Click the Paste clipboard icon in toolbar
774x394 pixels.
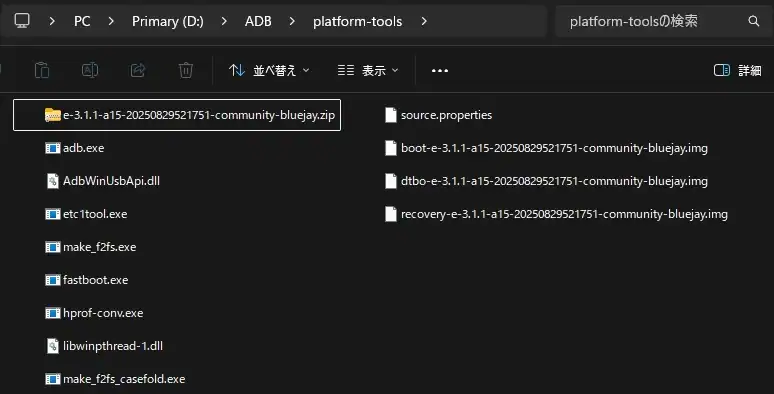(x=42, y=70)
